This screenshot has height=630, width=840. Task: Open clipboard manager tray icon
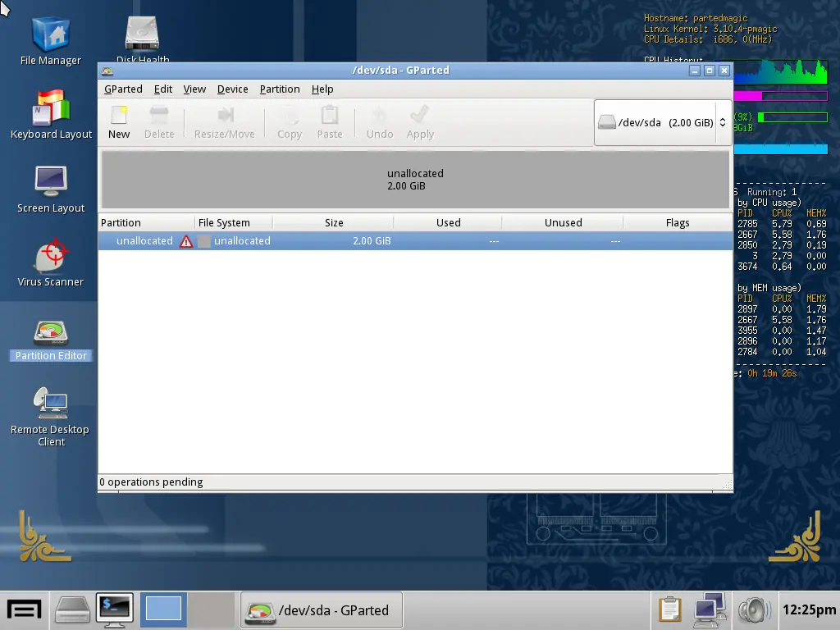pos(669,609)
